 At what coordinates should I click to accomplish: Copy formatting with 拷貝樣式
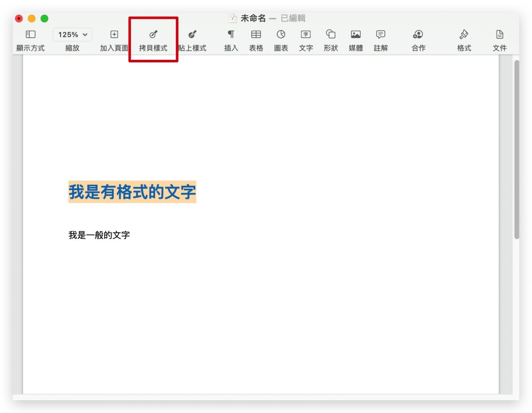[x=153, y=40]
